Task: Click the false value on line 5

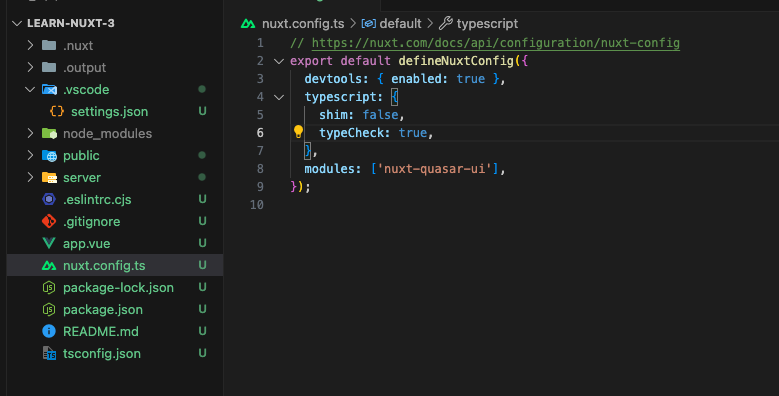Action: pos(380,115)
